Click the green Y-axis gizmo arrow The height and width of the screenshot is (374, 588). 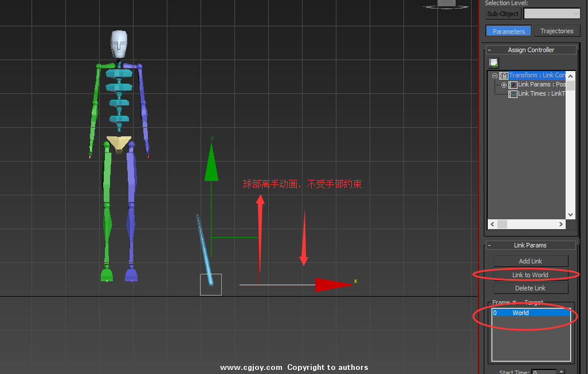(x=211, y=162)
